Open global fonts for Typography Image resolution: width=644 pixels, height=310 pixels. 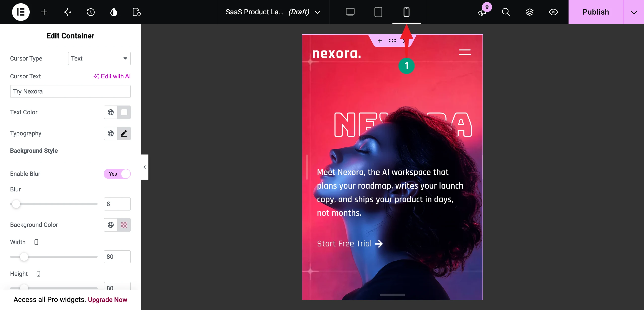click(x=111, y=133)
